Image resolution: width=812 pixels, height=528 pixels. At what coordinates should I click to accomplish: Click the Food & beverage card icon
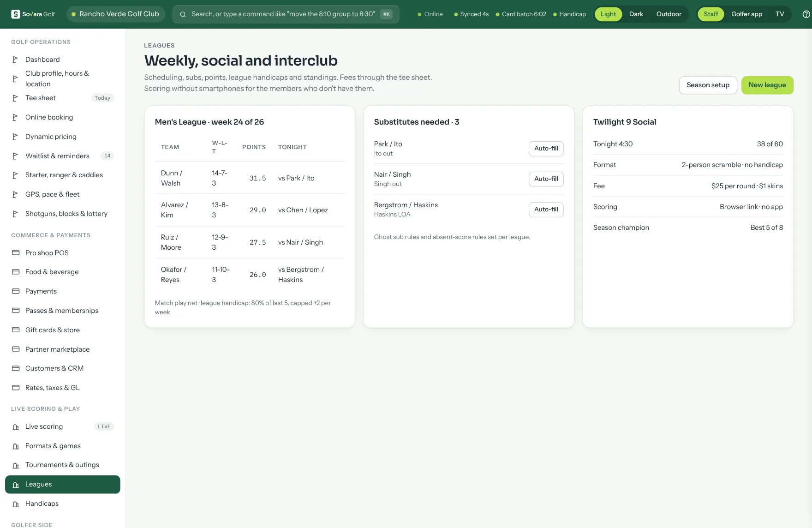click(16, 272)
